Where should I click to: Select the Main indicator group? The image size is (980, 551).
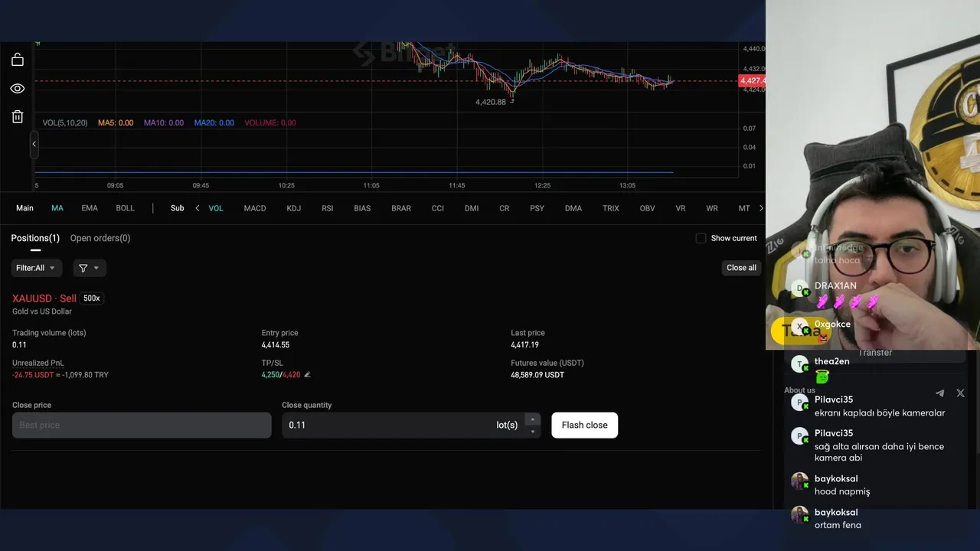pos(24,208)
